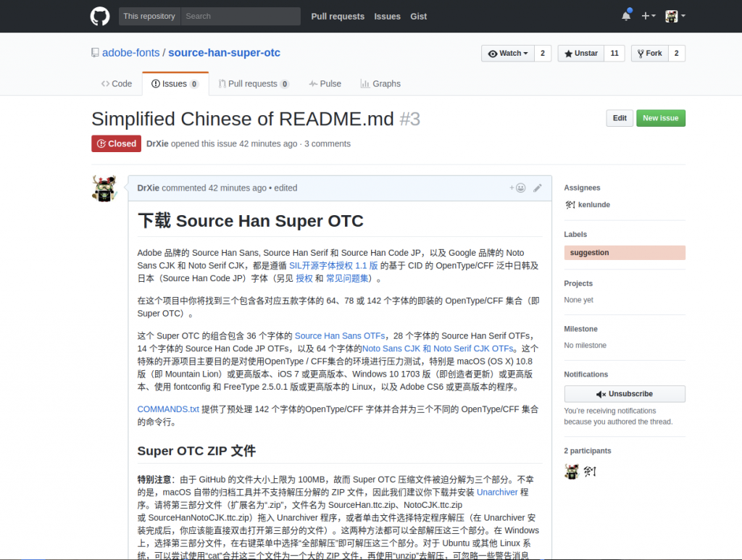
Task: Open kenlunde participant avatar
Action: click(x=590, y=471)
